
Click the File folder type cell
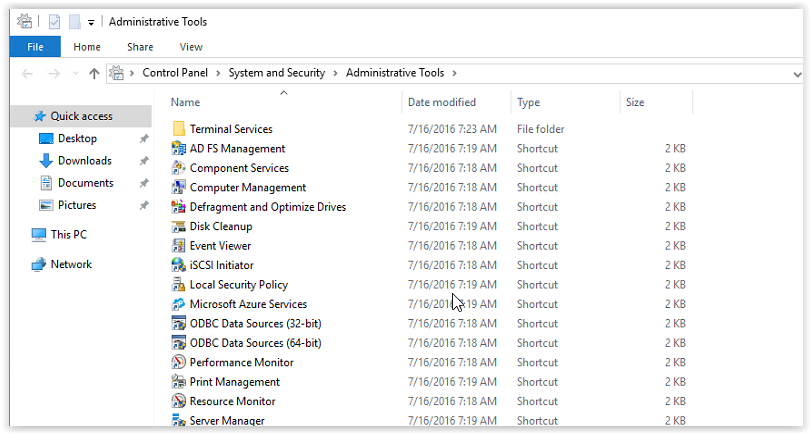pyautogui.click(x=540, y=129)
